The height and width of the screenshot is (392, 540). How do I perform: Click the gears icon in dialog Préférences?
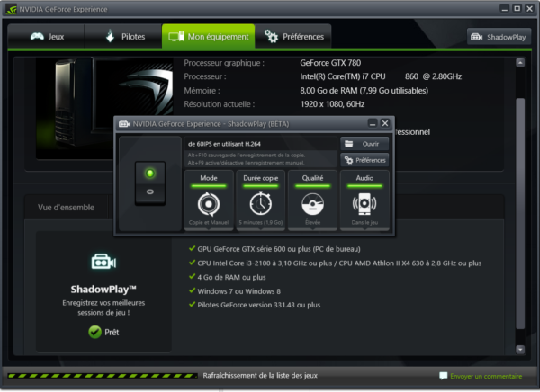(x=349, y=160)
